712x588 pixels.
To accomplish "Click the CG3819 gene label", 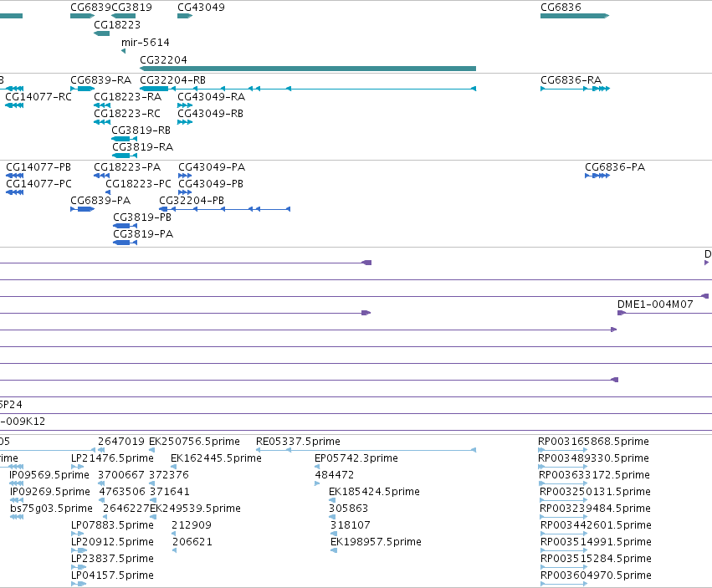I will click(131, 8).
